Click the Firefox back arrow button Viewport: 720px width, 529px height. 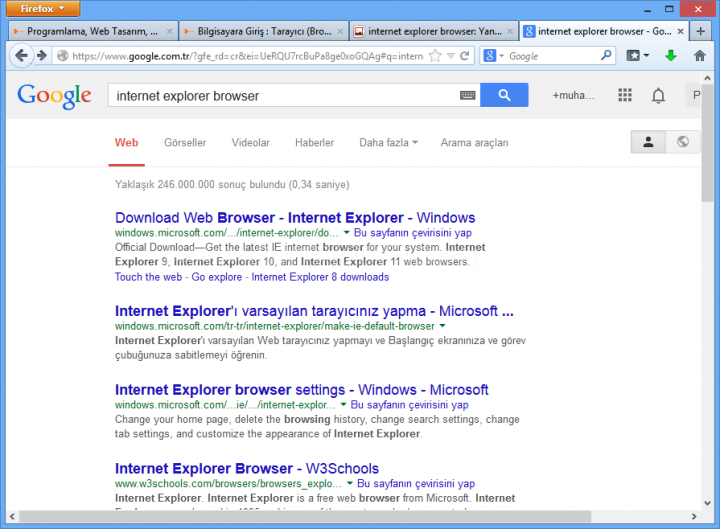pyautogui.click(x=21, y=56)
